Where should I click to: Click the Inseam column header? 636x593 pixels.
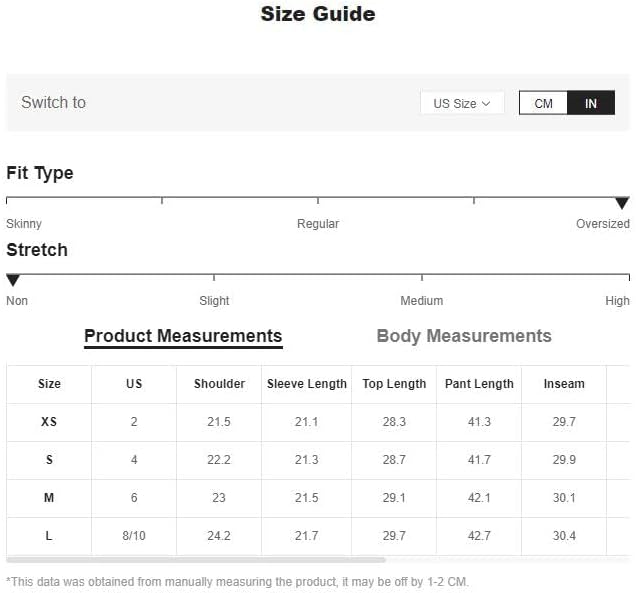coord(564,384)
